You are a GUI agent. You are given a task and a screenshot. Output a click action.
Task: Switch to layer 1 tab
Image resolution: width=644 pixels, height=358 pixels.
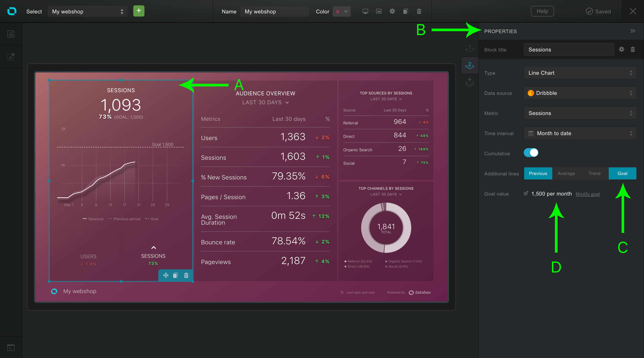tap(470, 49)
